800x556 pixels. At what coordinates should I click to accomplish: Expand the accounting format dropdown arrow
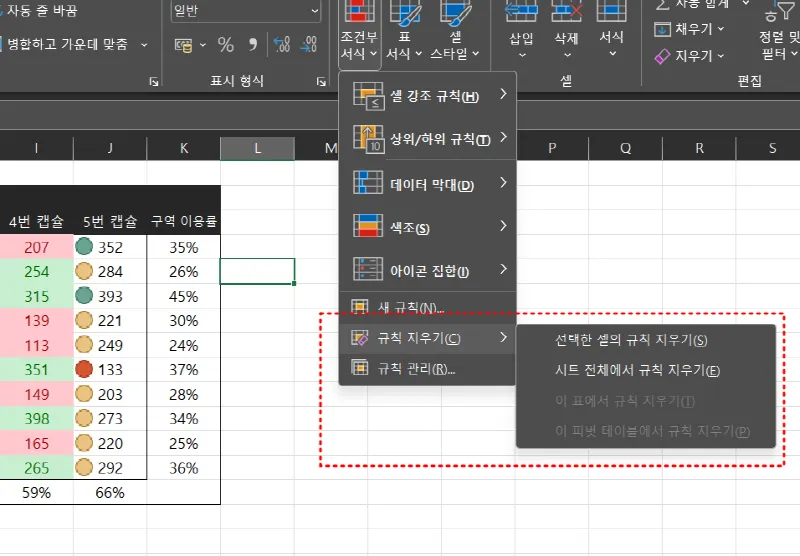click(x=203, y=45)
